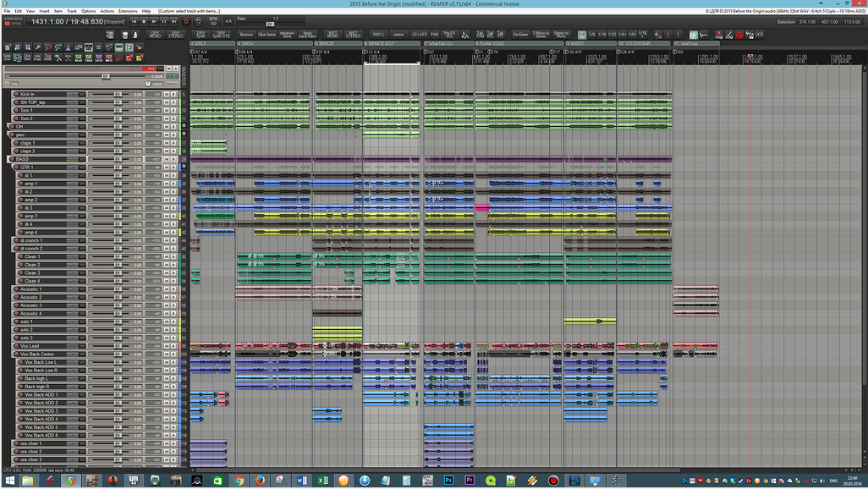Click the Bounce toolbar button

(x=246, y=35)
